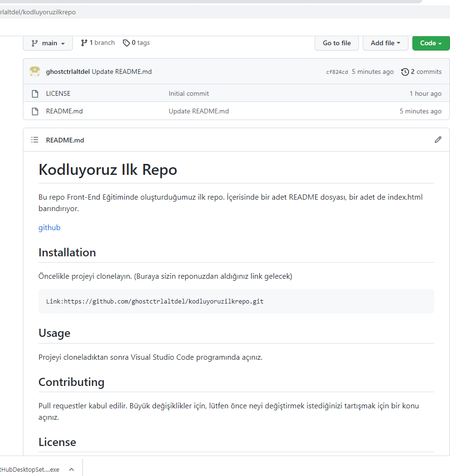
Task: Click the branch icon beside main
Action: click(35, 43)
